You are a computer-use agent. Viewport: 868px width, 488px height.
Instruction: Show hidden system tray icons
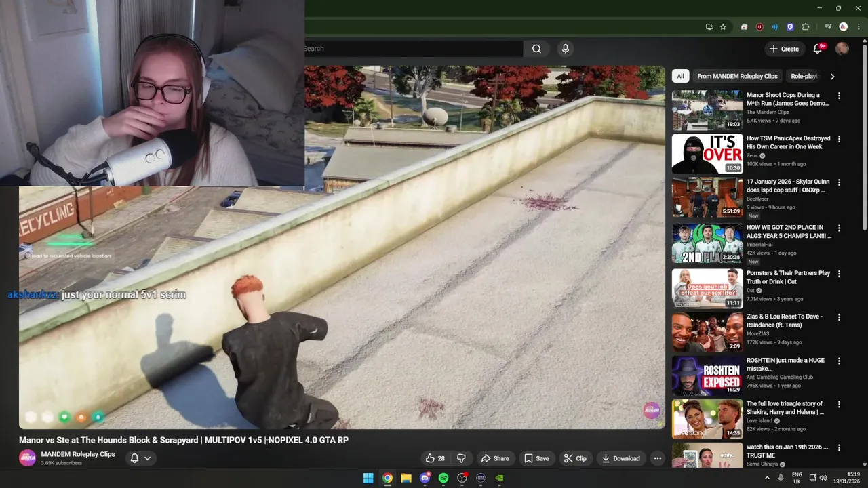(x=767, y=478)
